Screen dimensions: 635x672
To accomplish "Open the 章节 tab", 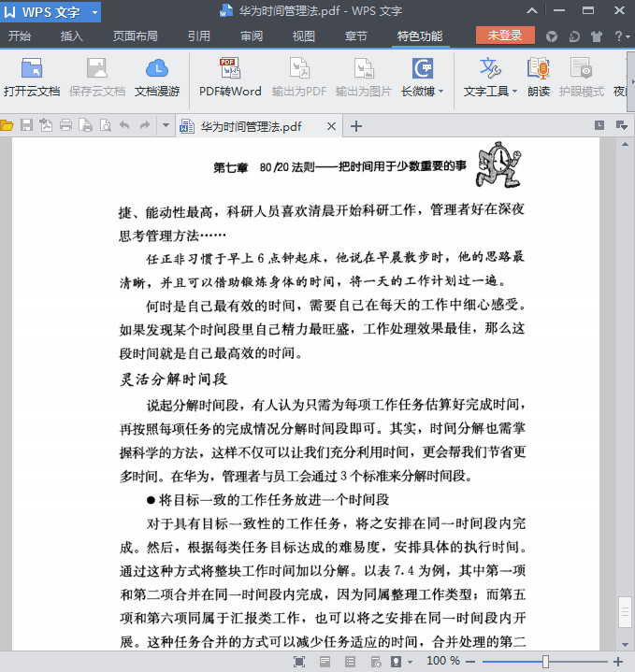I will pyautogui.click(x=356, y=36).
